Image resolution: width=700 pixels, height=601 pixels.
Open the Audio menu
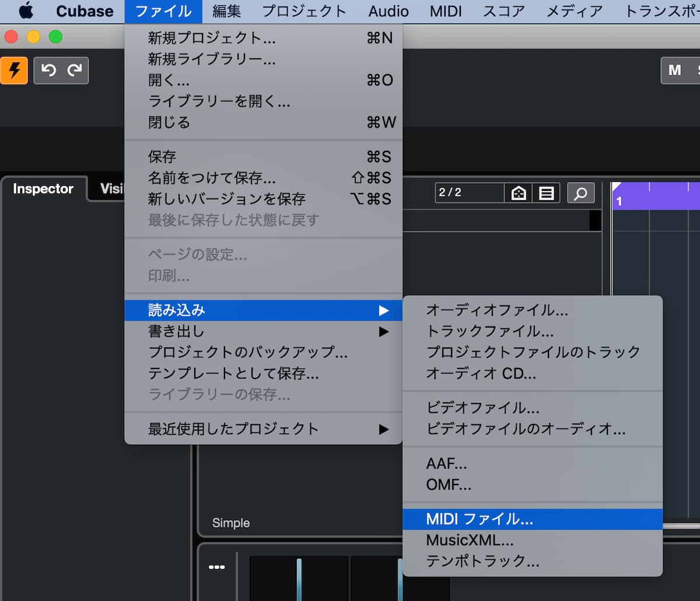tap(388, 11)
